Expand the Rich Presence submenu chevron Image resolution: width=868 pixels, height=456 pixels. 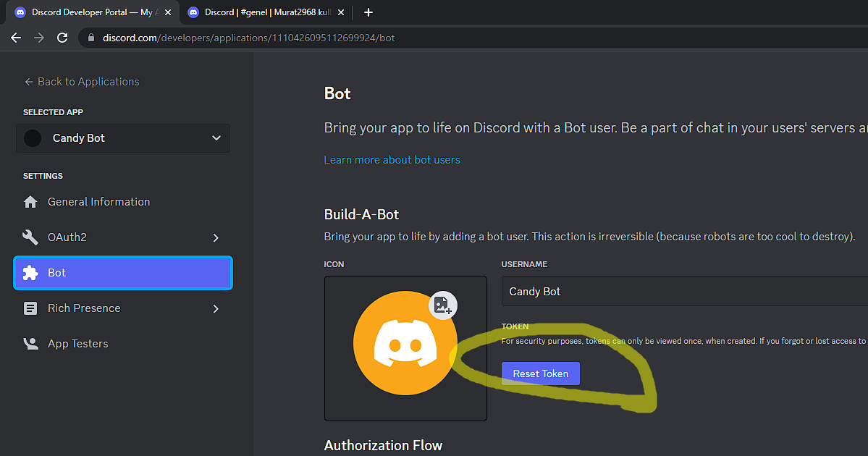coord(216,308)
